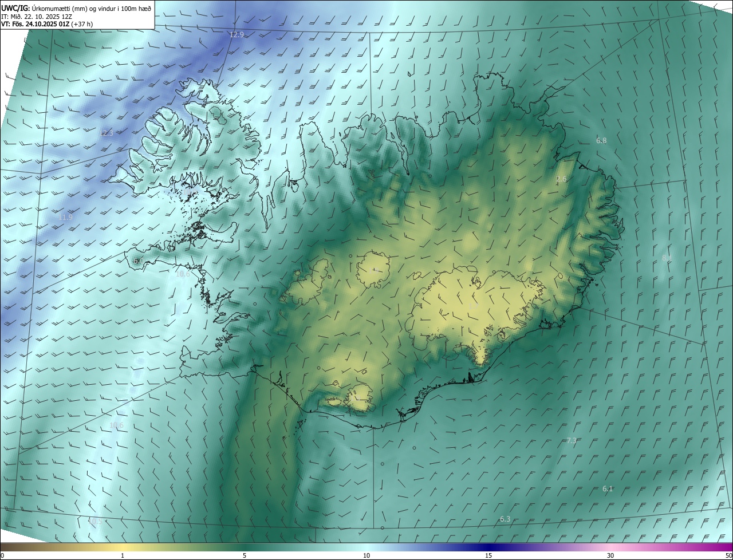Click the '1' tick on the color scale

pos(123,556)
